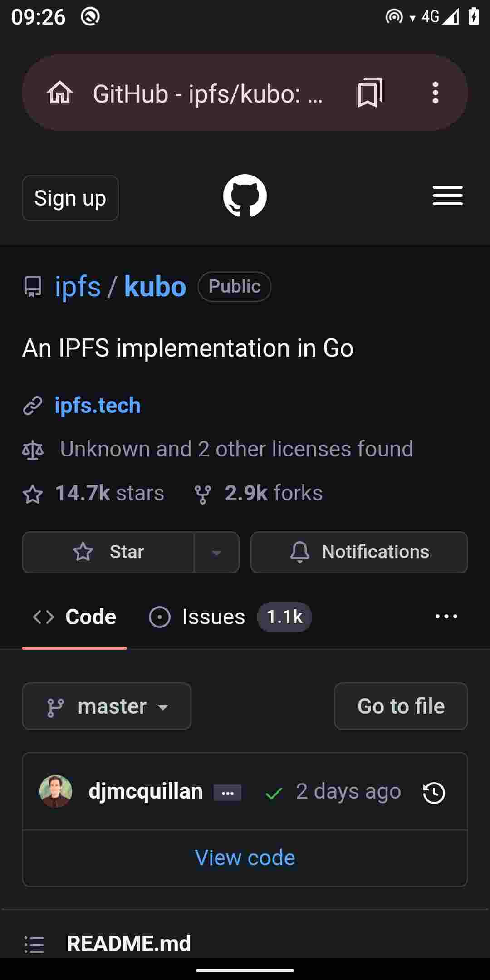Open the View code link
This screenshot has height=980, width=490.
pyautogui.click(x=245, y=857)
